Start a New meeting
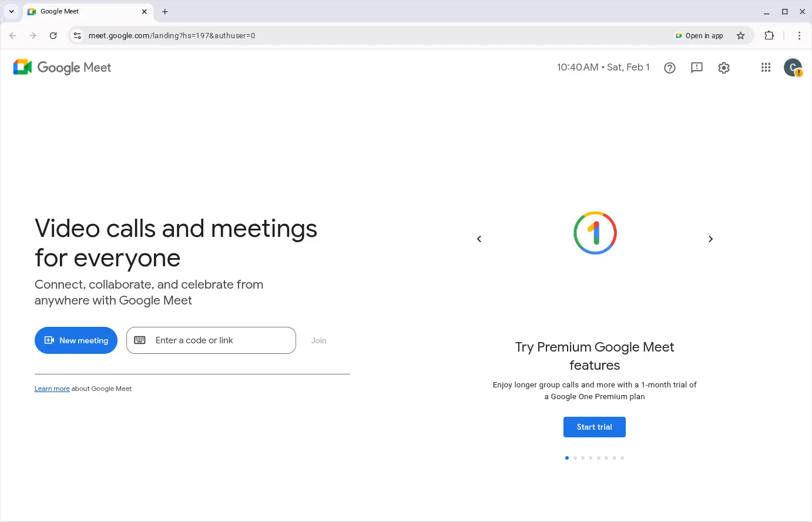Viewport: 812px width, 522px height. tap(76, 340)
